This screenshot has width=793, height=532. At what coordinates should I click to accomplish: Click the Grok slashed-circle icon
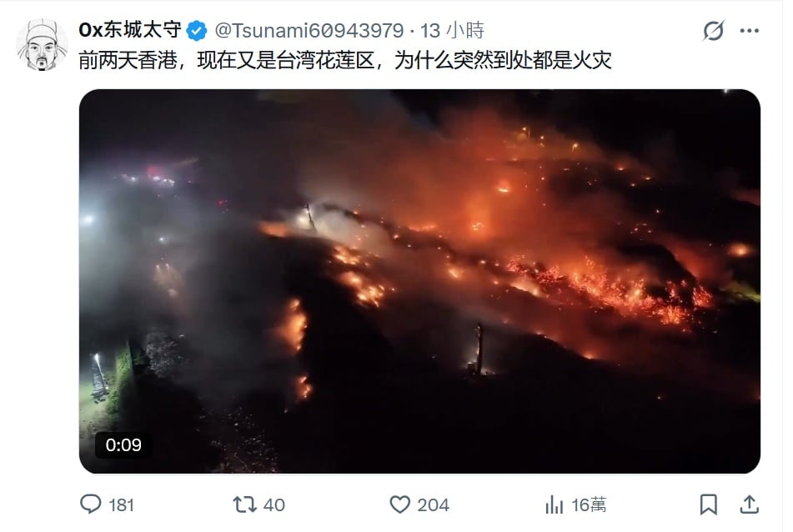(x=713, y=31)
